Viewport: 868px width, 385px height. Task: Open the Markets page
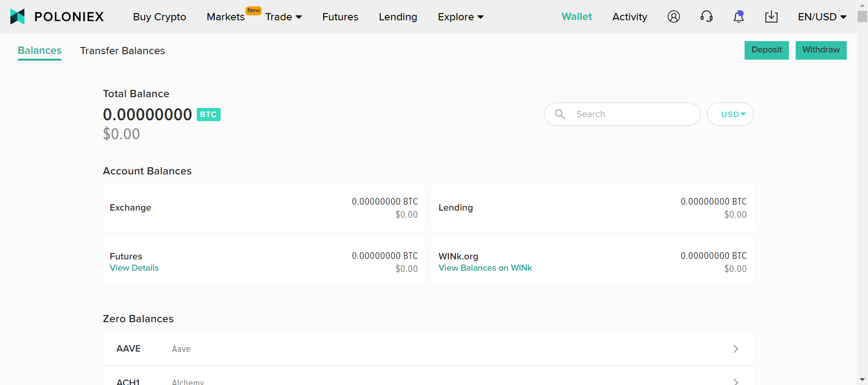226,17
